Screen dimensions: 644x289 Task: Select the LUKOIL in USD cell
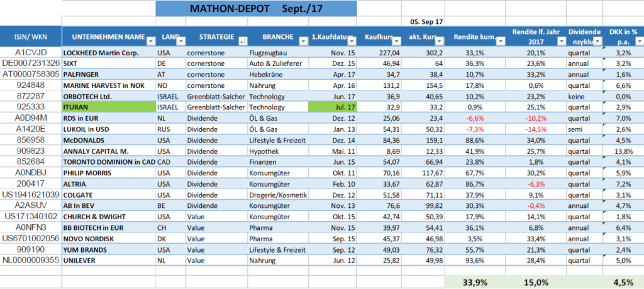(109, 129)
